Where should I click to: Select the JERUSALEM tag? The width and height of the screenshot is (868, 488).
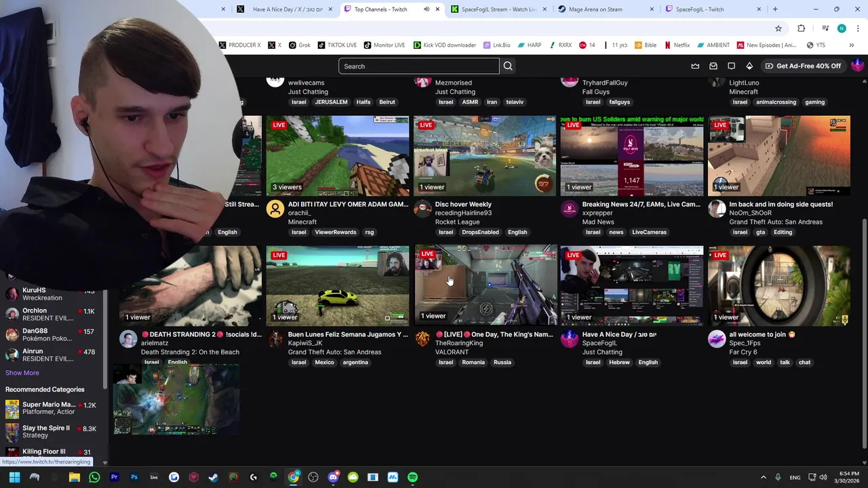[x=331, y=102]
